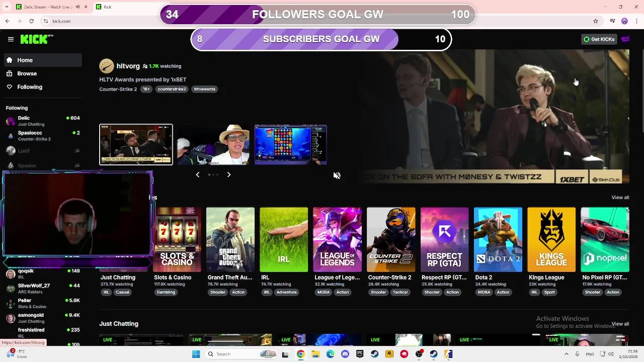Open the Slots & Casino category card
The image size is (644, 362).
(x=177, y=240)
